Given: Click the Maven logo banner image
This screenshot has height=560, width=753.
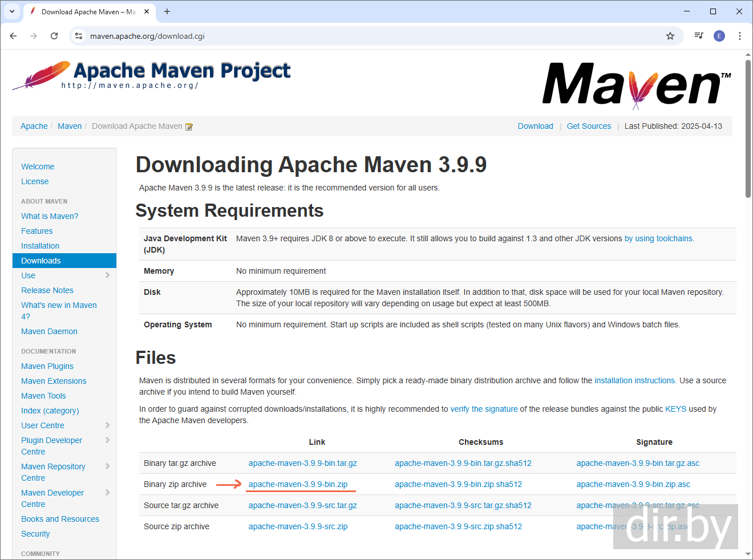Looking at the screenshot, I should pyautogui.click(x=637, y=85).
